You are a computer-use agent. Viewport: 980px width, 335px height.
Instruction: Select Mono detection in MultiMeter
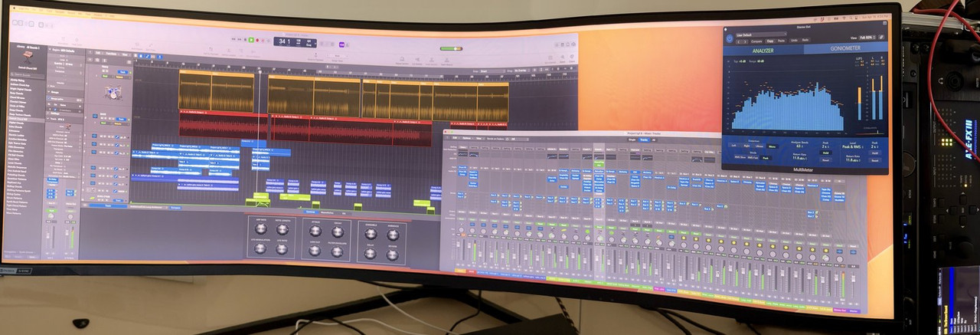click(x=772, y=146)
